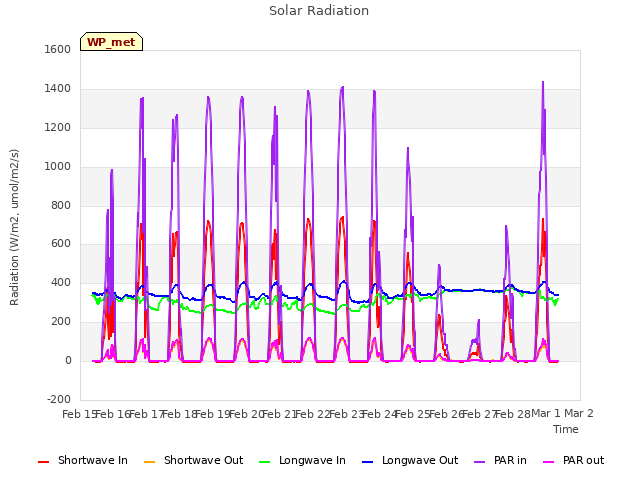The height and width of the screenshot is (480, 640).
Task: Click the magenta PAR out legend swatch
Action: [549, 462]
